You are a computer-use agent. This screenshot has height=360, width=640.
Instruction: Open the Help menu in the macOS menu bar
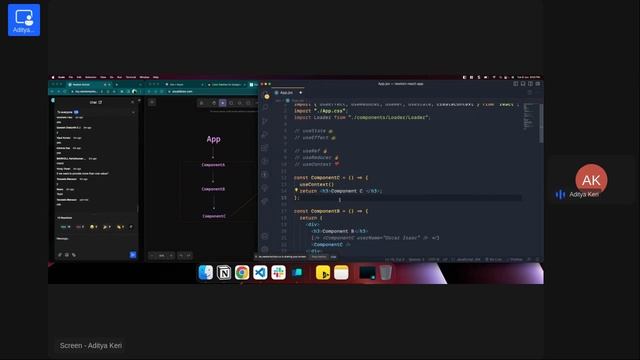[x=156, y=77]
